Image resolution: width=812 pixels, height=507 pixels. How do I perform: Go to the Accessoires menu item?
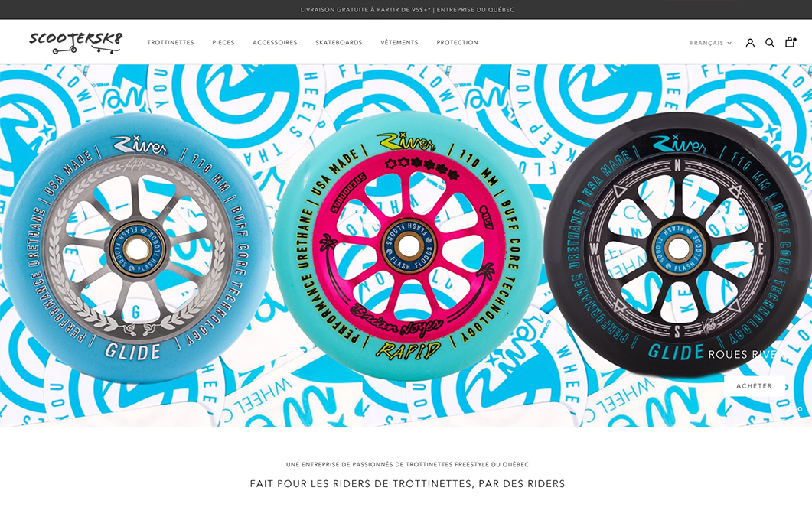(x=275, y=43)
